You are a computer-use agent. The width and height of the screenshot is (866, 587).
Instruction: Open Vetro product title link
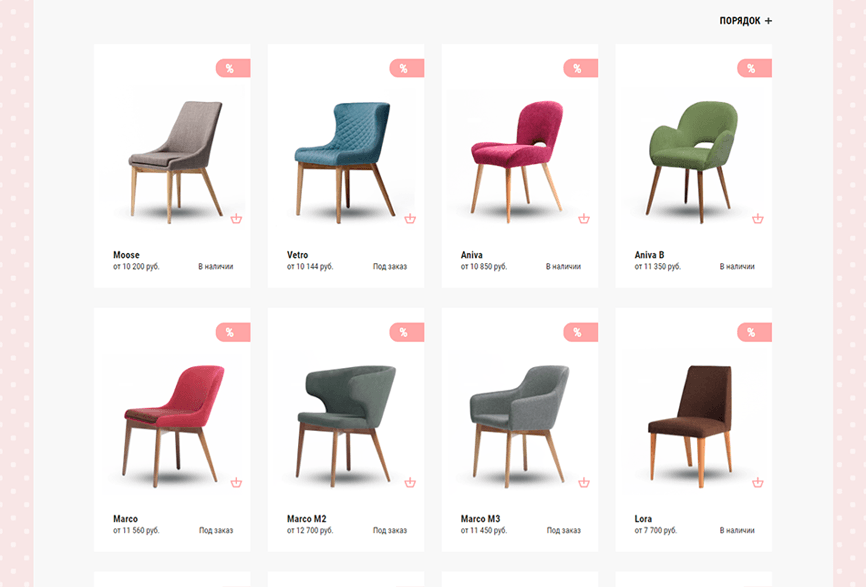[x=298, y=255]
